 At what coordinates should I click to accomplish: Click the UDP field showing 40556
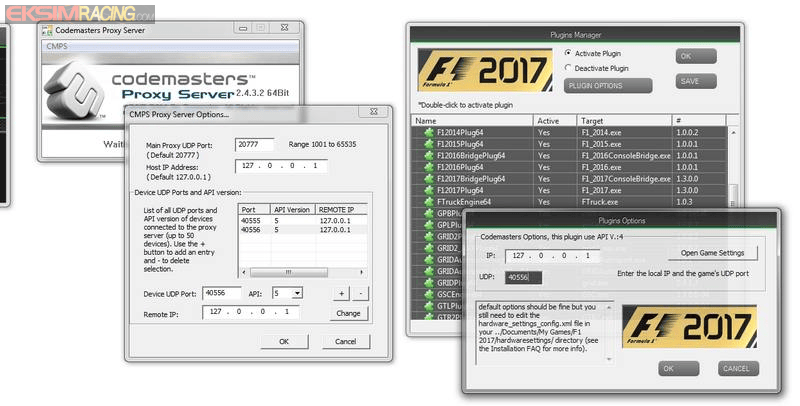point(523,277)
